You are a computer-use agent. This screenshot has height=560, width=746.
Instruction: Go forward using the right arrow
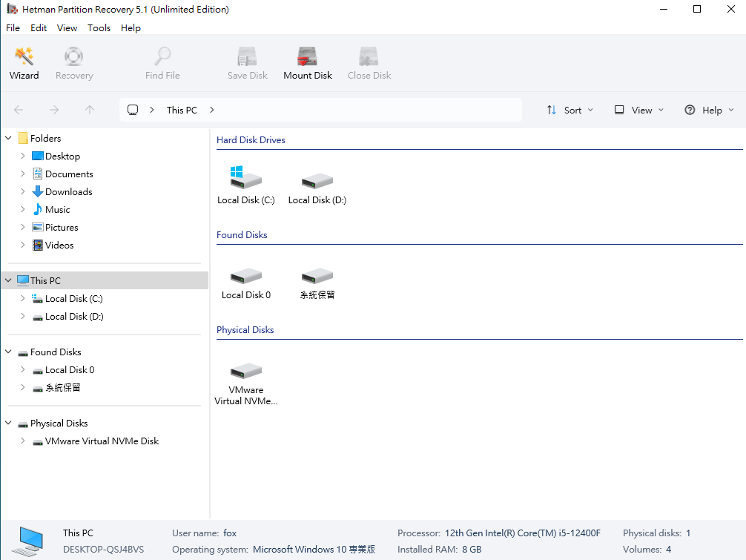click(54, 110)
